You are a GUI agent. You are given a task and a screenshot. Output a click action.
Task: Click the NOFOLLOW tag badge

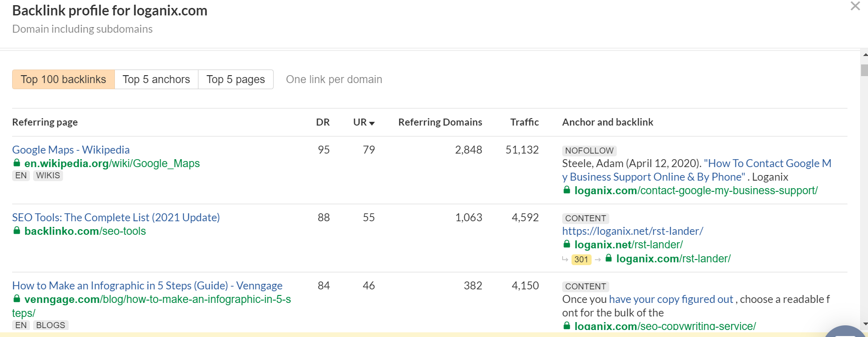click(589, 151)
